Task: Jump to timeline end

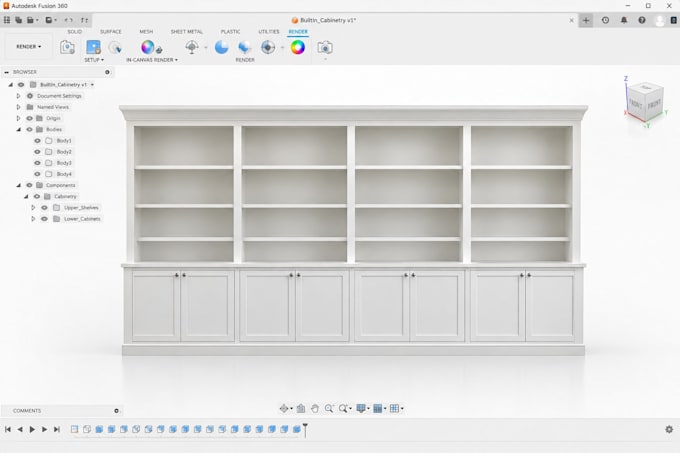Action: 57,429
